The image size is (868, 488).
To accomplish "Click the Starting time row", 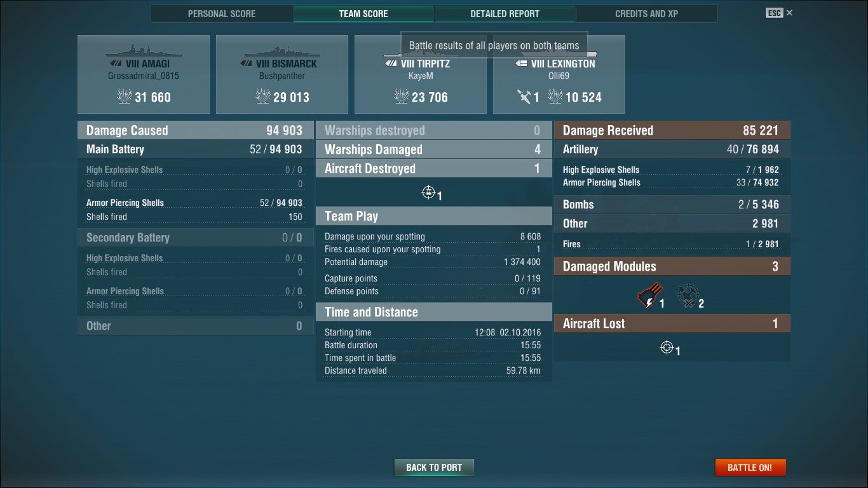I will click(x=433, y=332).
